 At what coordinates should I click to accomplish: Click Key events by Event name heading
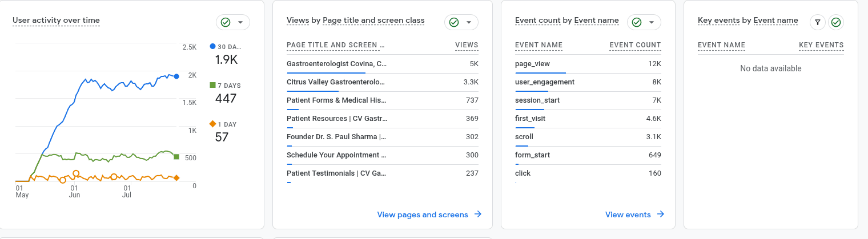(x=748, y=21)
